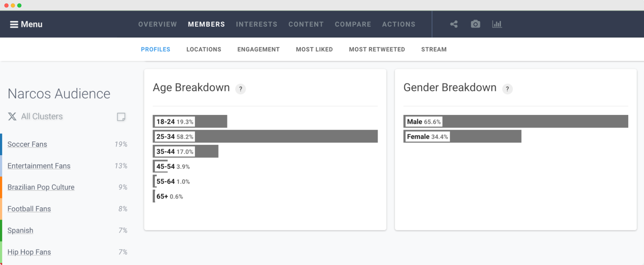The width and height of the screenshot is (644, 265).
Task: Open the bar chart icon in header
Action: (497, 24)
